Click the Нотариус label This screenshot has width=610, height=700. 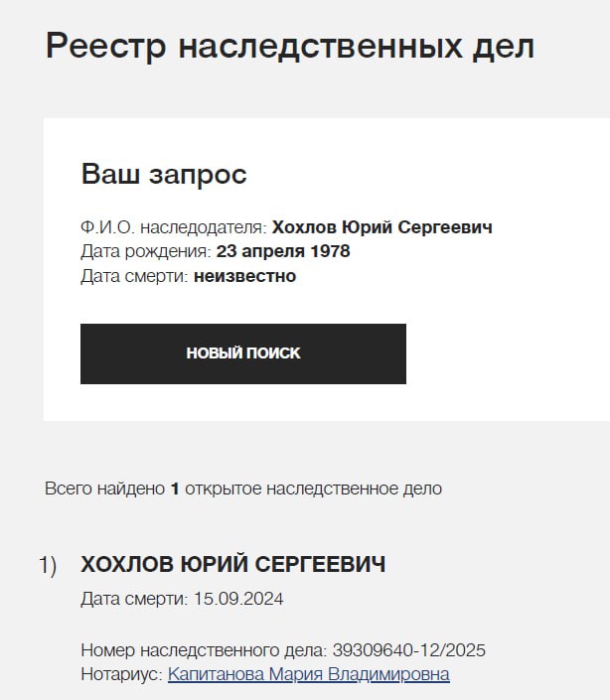pyautogui.click(x=121, y=674)
